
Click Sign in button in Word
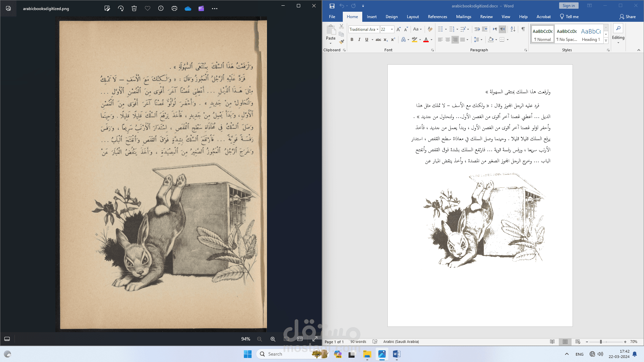click(x=569, y=6)
